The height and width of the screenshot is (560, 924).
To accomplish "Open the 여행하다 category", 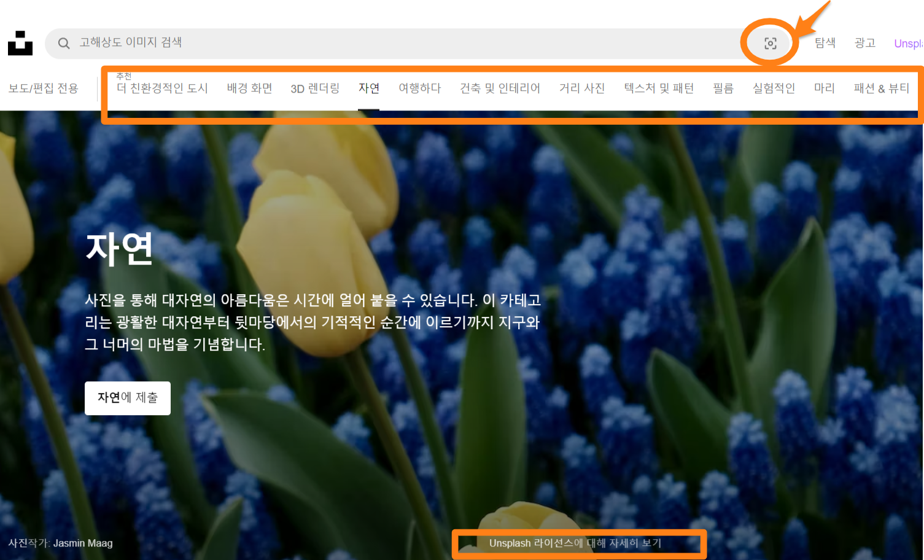I will point(420,88).
